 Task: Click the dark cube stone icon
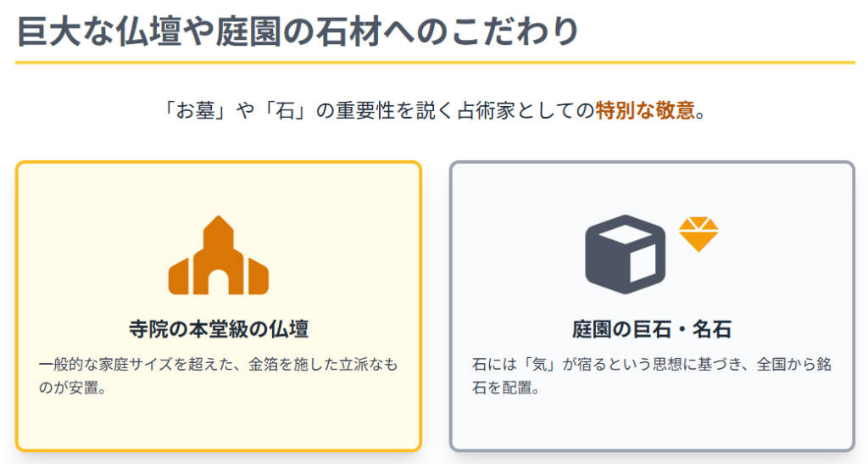click(x=625, y=254)
